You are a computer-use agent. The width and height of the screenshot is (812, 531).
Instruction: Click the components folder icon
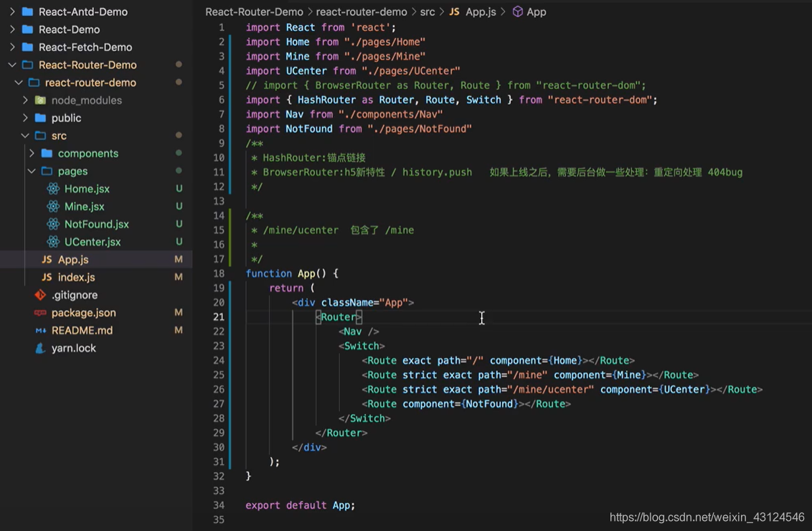(x=47, y=153)
